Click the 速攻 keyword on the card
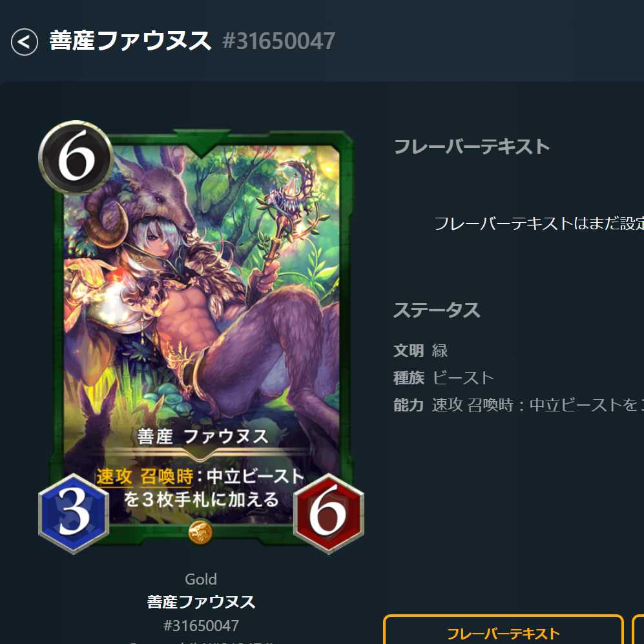Viewport: 644px width, 644px height. coord(114,477)
